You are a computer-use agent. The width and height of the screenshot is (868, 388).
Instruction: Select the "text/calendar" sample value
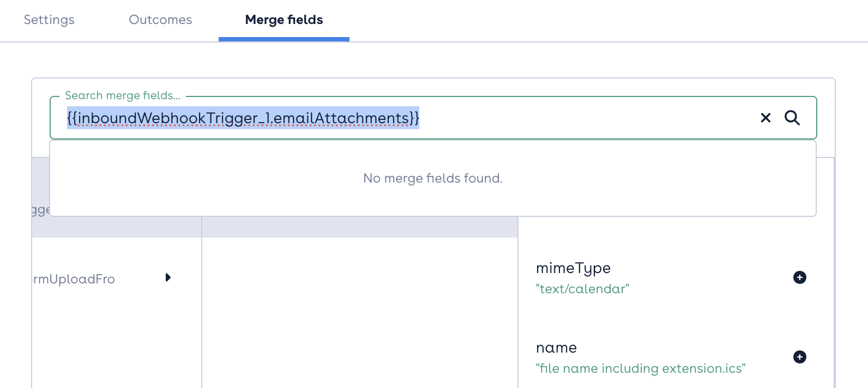coord(582,289)
